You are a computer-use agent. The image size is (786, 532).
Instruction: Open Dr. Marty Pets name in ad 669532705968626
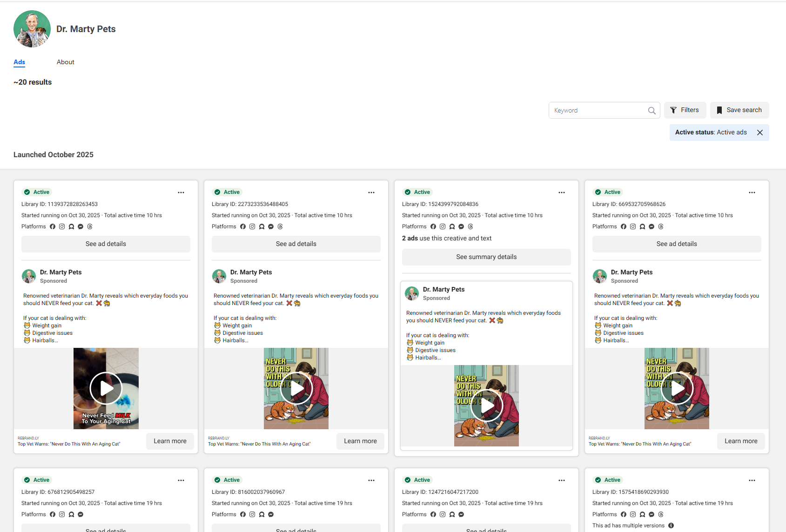coord(631,273)
